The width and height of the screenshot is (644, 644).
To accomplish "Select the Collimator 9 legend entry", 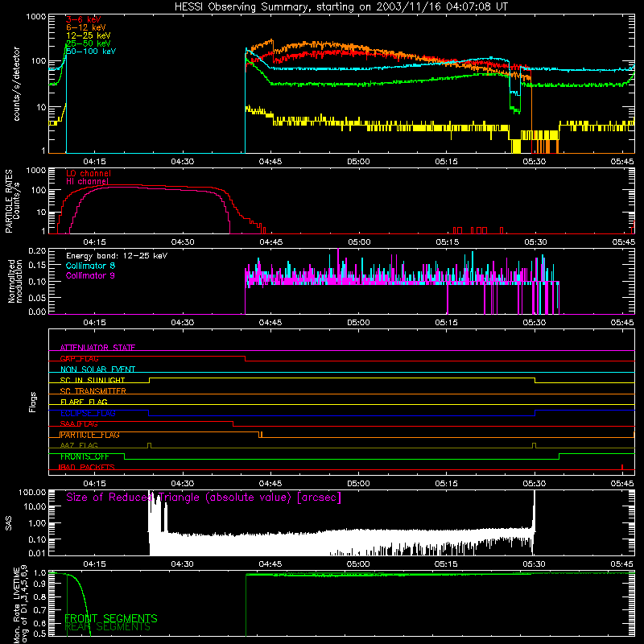I will tap(90, 275).
